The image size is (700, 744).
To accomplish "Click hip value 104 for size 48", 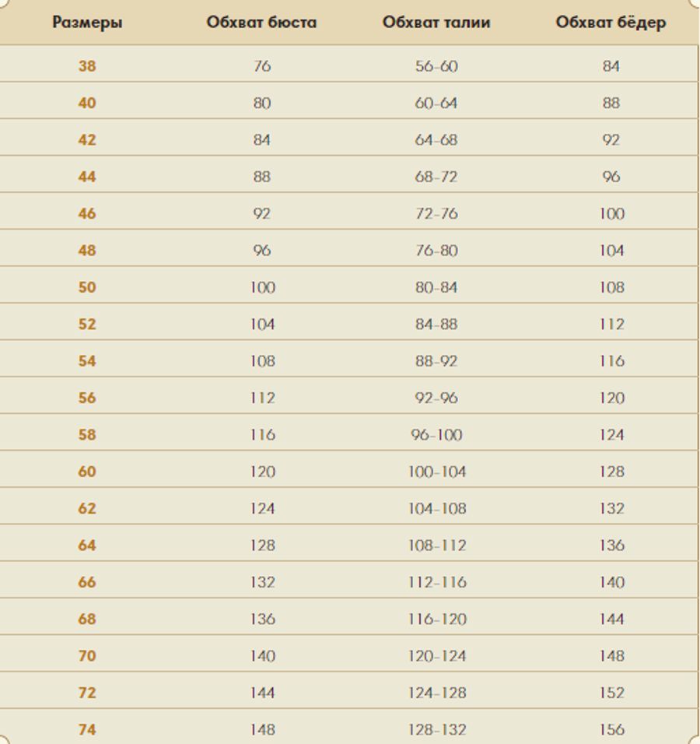I will pos(611,251).
